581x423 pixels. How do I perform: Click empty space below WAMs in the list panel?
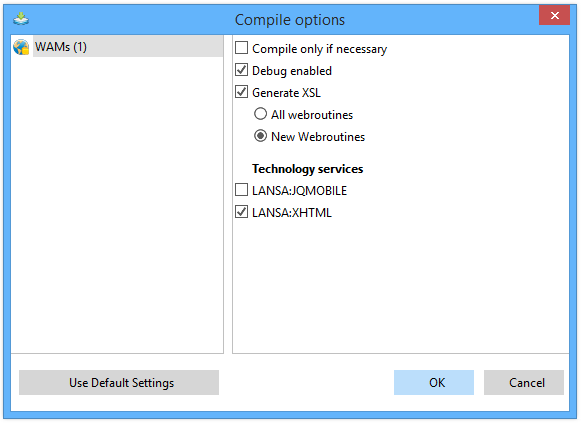(x=117, y=204)
